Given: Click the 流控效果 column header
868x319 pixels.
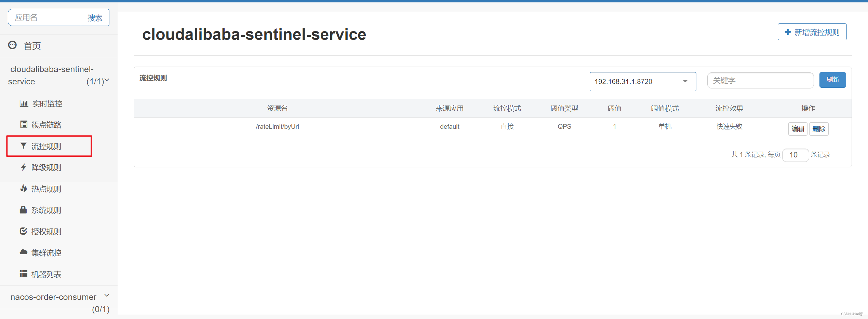Looking at the screenshot, I should pyautogui.click(x=730, y=108).
